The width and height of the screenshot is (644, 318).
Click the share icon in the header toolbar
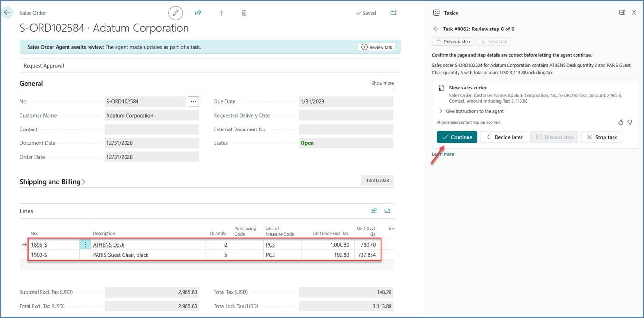[198, 13]
